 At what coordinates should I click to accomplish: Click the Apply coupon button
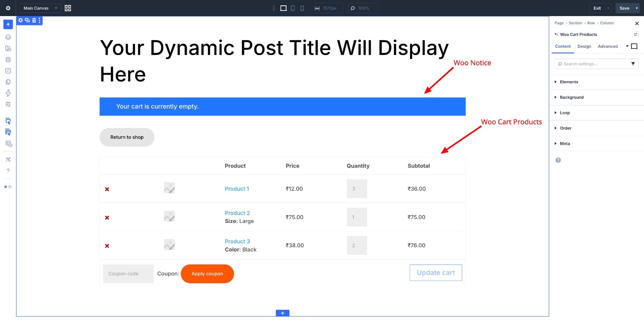(x=207, y=274)
